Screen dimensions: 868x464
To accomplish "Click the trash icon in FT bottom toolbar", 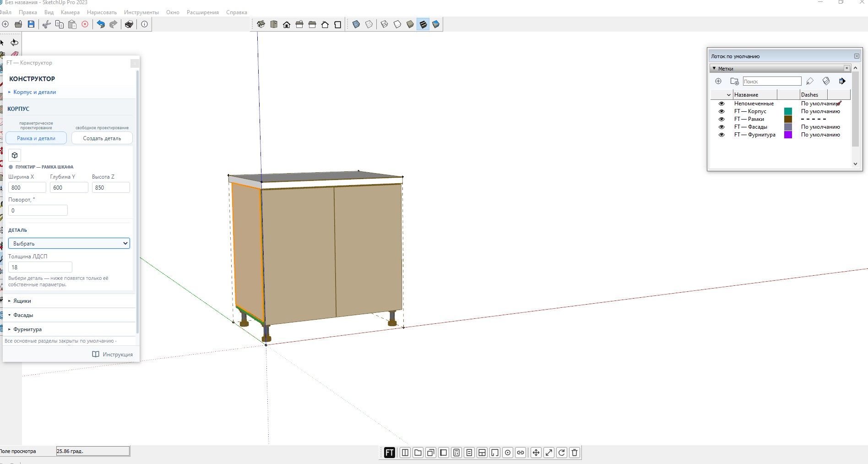I will click(x=575, y=453).
